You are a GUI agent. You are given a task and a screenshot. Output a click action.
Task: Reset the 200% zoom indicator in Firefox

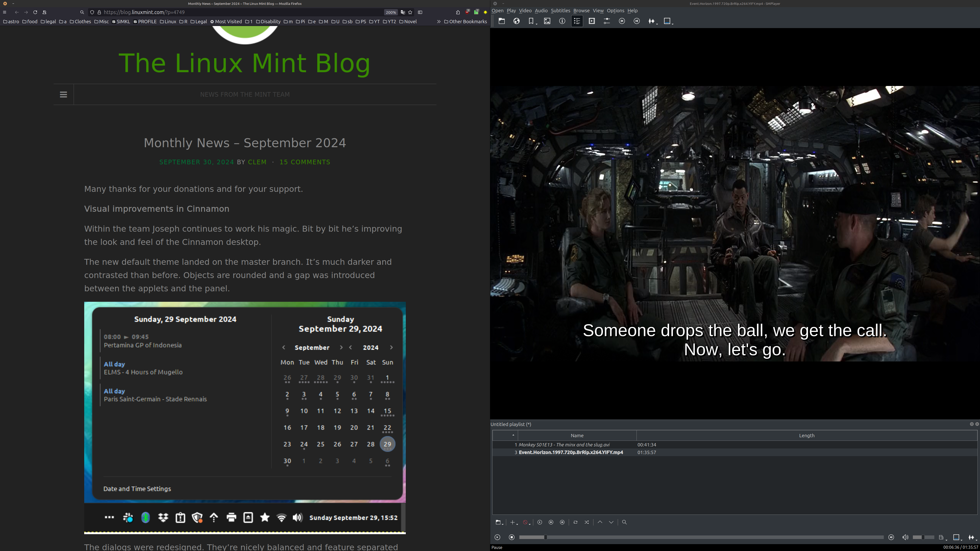391,12
